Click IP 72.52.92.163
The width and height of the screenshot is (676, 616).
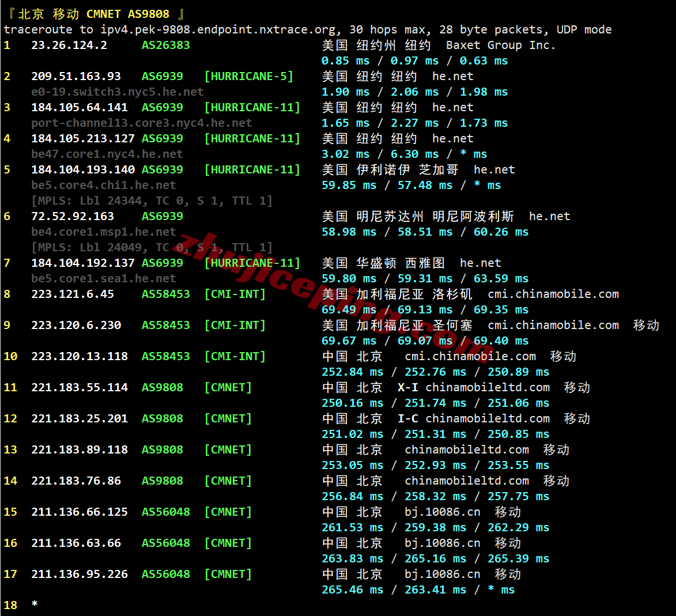(73, 217)
